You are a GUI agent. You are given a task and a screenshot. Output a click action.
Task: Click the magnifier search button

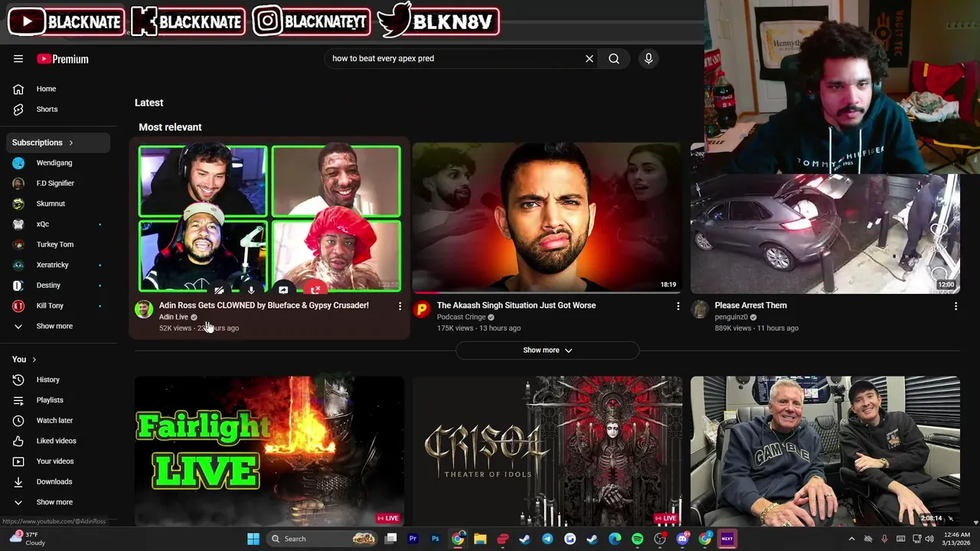(614, 58)
